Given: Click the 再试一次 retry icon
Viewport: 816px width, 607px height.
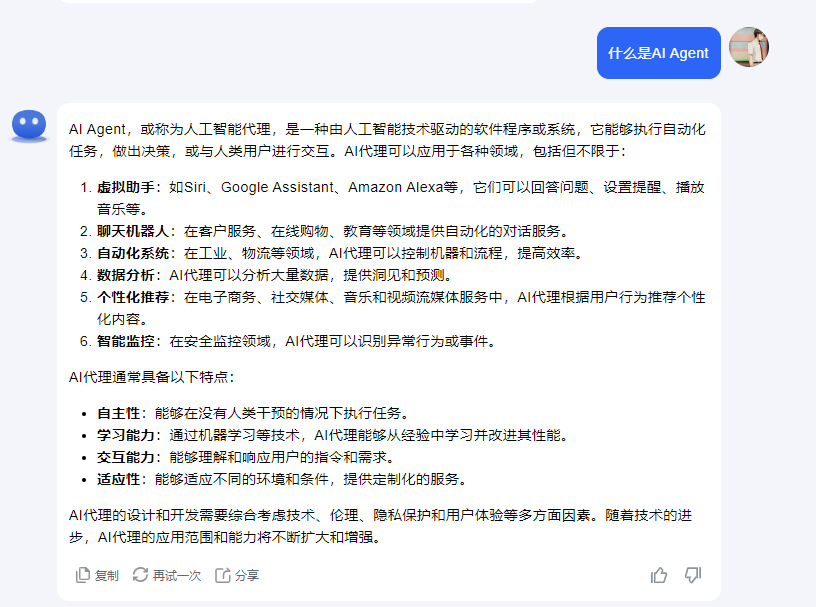Looking at the screenshot, I should point(141,575).
